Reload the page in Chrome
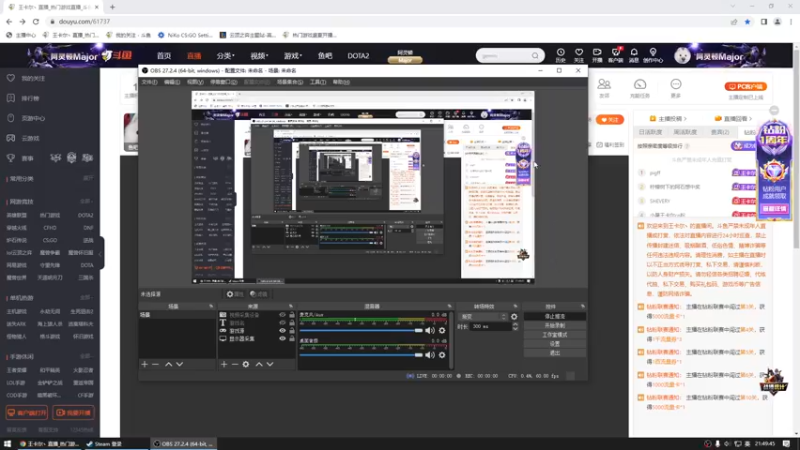The image size is (800, 450). 36,21
